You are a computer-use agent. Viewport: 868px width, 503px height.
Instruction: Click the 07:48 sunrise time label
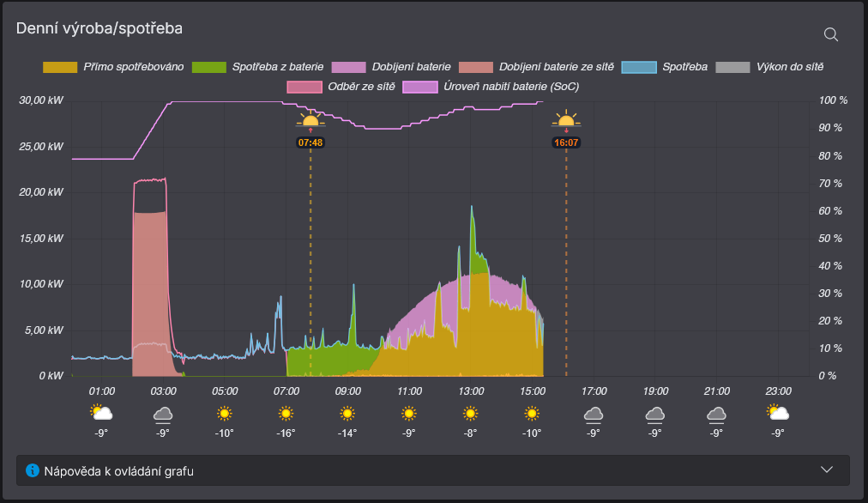[310, 142]
